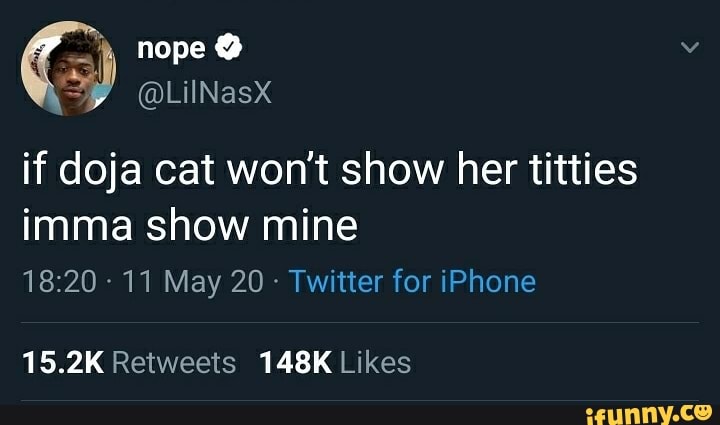Open the tweet options chevron menu
The image size is (720, 425).
689,47
